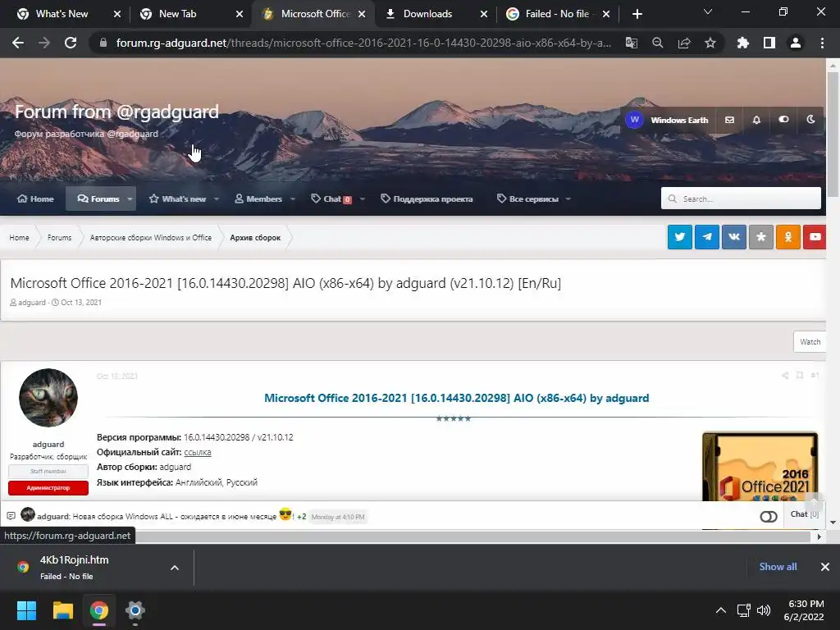The image size is (840, 630).
Task: Close downloads shelf bar
Action: (x=825, y=567)
